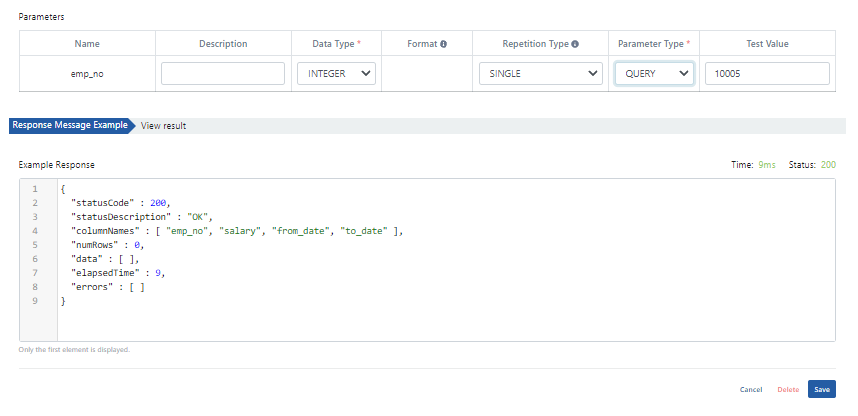The width and height of the screenshot is (858, 416).
Task: Click the Test Value column header
Action: point(767,44)
